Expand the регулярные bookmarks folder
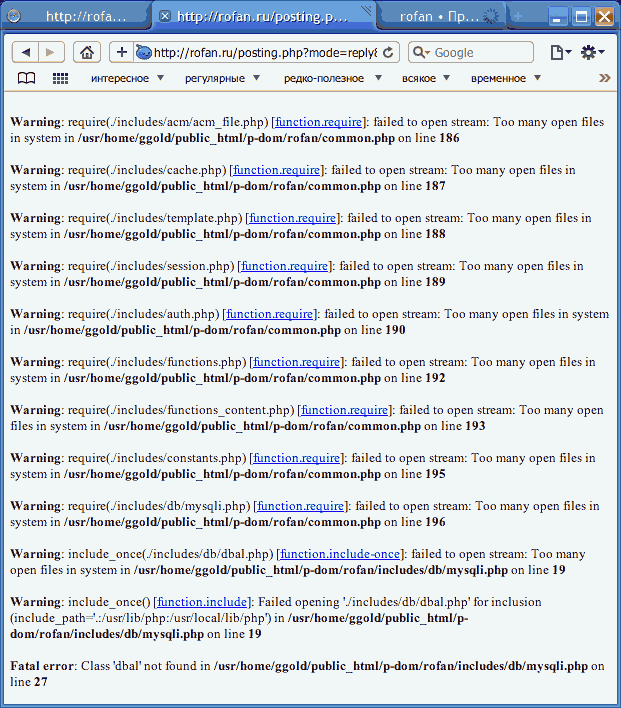 click(222, 79)
